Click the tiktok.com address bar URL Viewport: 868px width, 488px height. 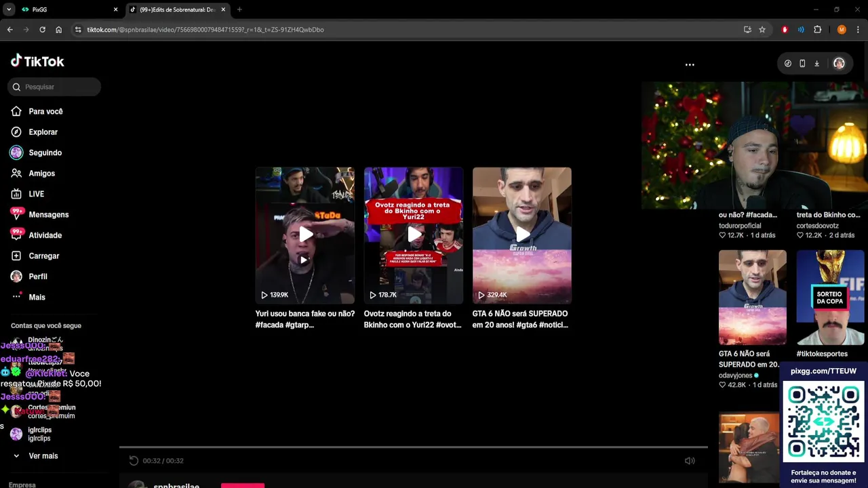tap(205, 30)
